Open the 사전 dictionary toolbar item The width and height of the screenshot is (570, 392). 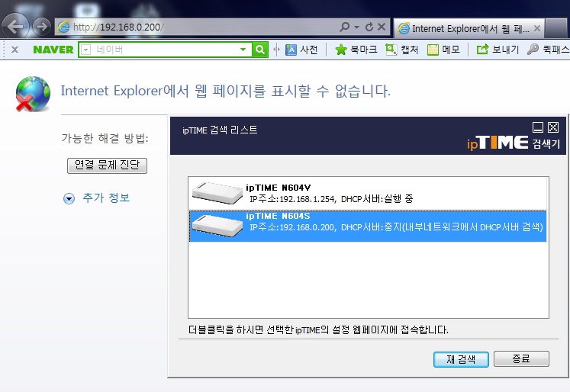click(301, 50)
